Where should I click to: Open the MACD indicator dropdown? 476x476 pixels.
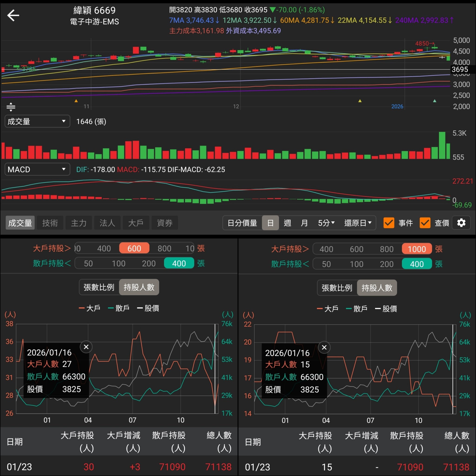click(x=37, y=169)
